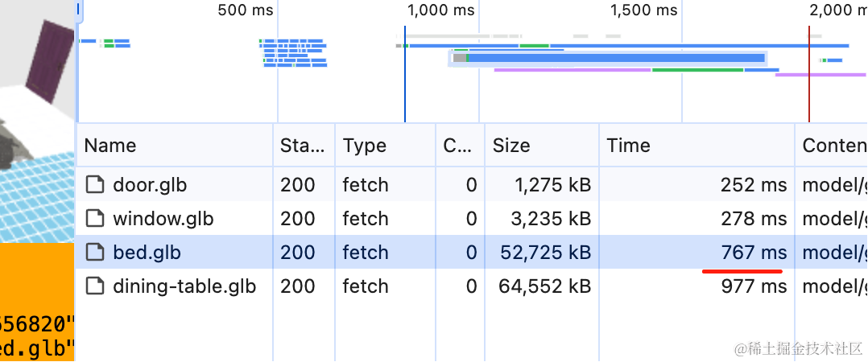This screenshot has width=868, height=362.
Task: Click the 200 status in door.glb row
Action: pos(297,184)
